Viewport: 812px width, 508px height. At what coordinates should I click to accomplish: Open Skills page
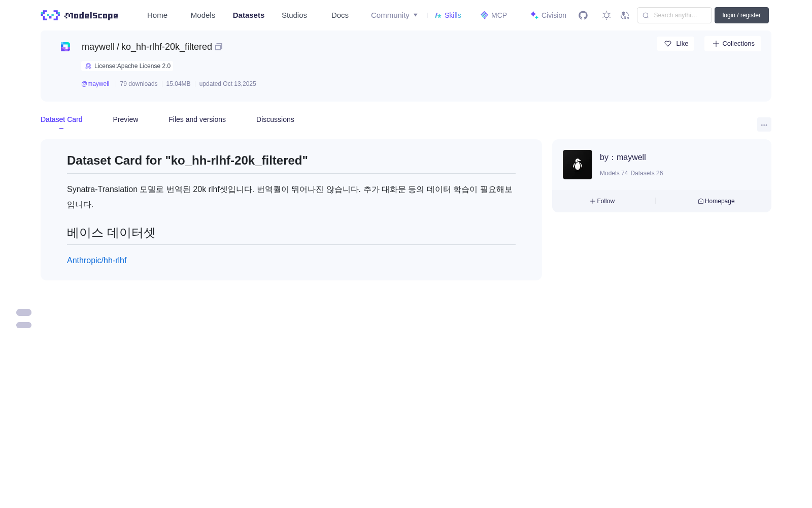448,15
